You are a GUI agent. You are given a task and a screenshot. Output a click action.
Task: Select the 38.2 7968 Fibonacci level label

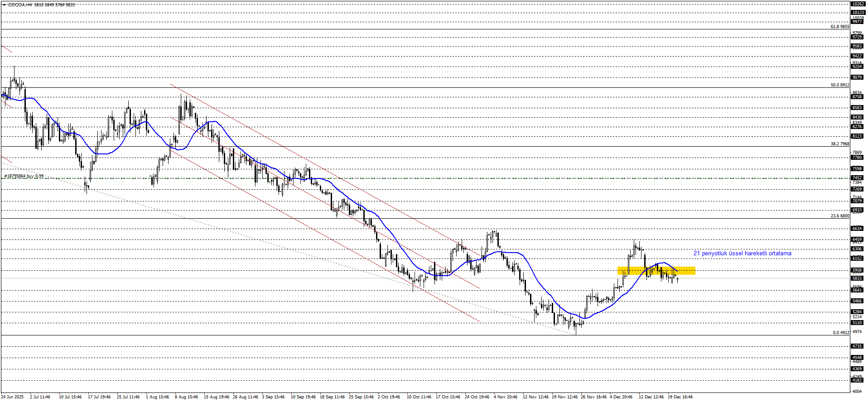(839, 144)
